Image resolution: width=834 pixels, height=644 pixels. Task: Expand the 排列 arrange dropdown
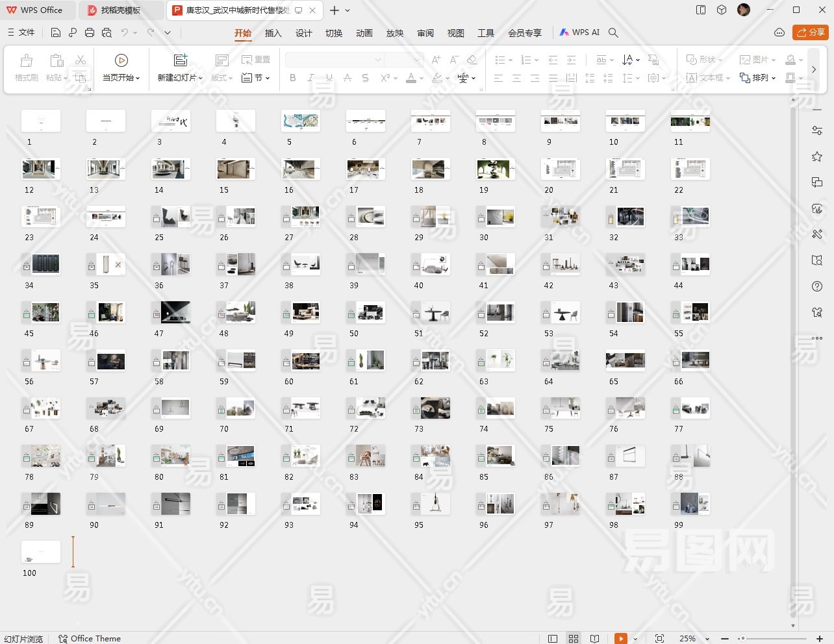[758, 78]
